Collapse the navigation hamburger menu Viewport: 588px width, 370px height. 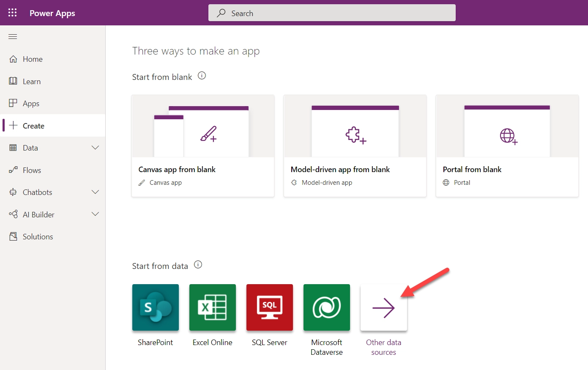click(x=13, y=37)
